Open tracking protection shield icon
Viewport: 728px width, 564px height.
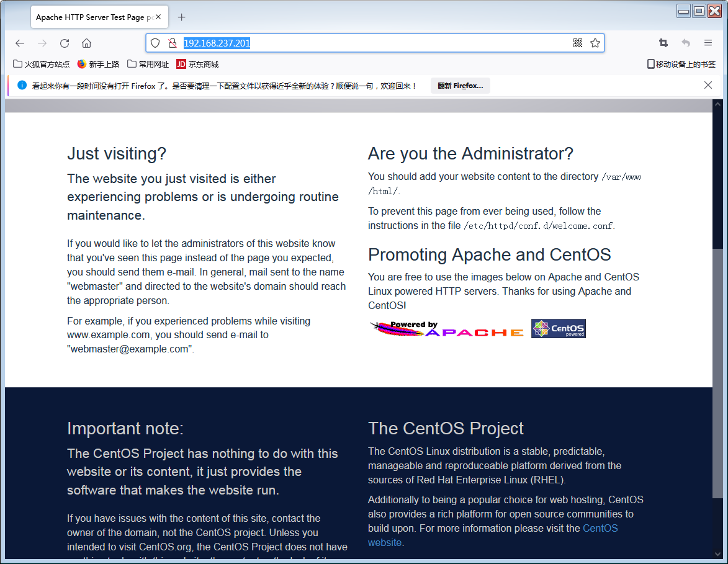[155, 43]
